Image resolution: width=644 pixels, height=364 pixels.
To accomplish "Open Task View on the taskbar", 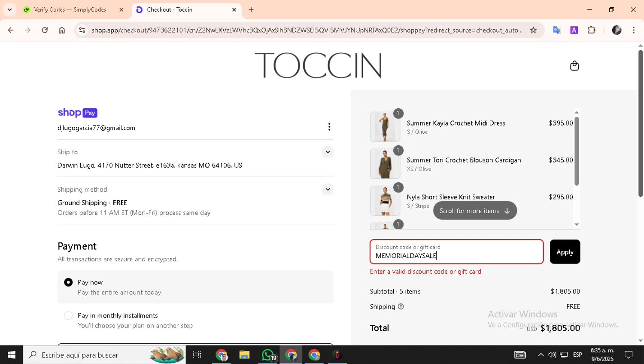I will (197, 355).
